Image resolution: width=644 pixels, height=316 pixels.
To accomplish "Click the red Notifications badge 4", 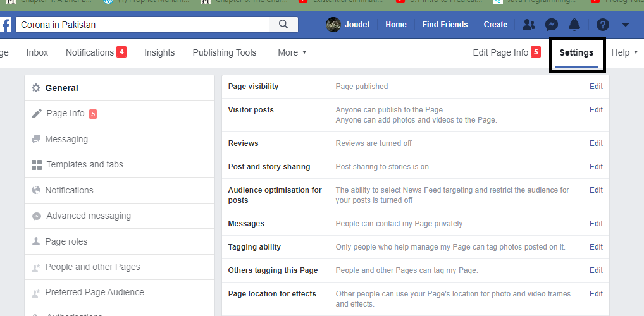I will [121, 52].
